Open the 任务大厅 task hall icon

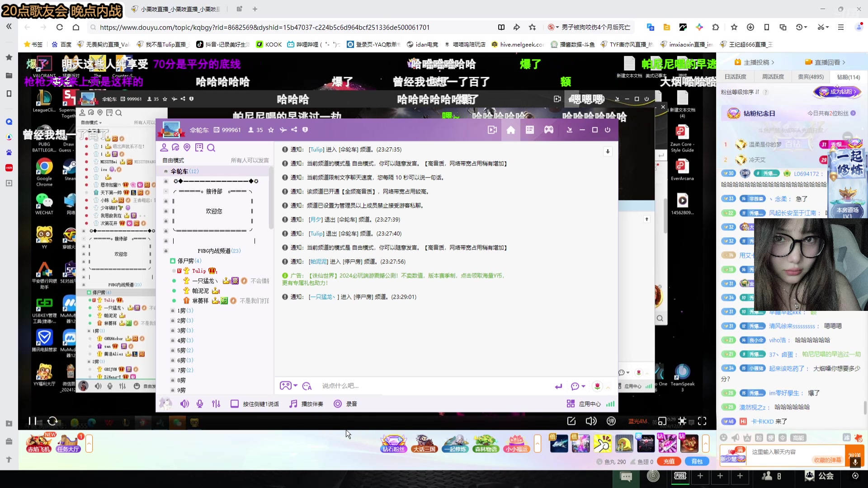(68, 444)
